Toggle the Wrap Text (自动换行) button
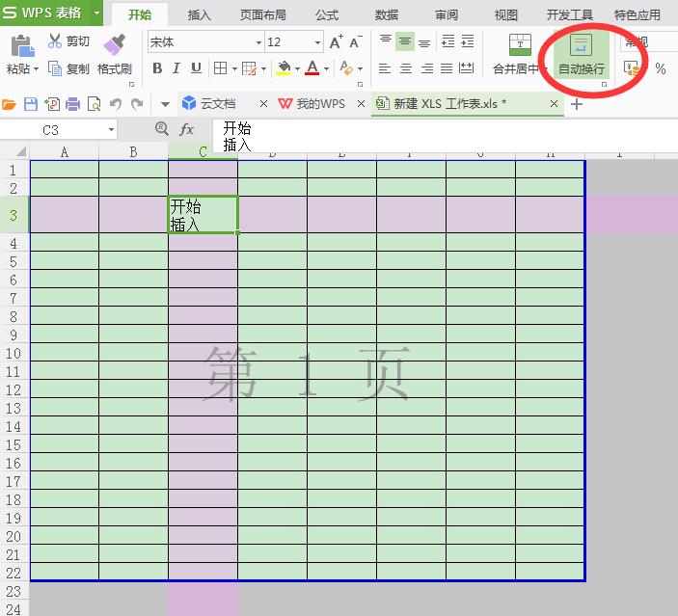Image resolution: width=678 pixels, height=616 pixels. [582, 55]
